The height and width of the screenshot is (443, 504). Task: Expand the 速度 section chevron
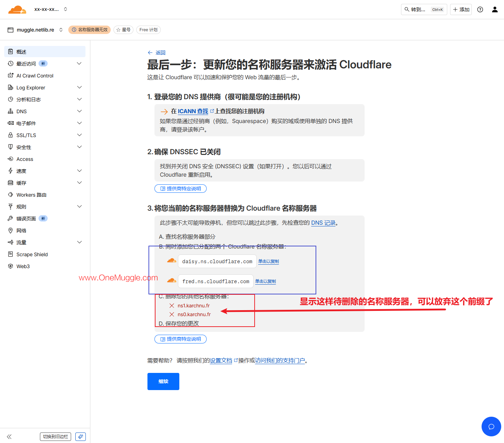pos(79,171)
